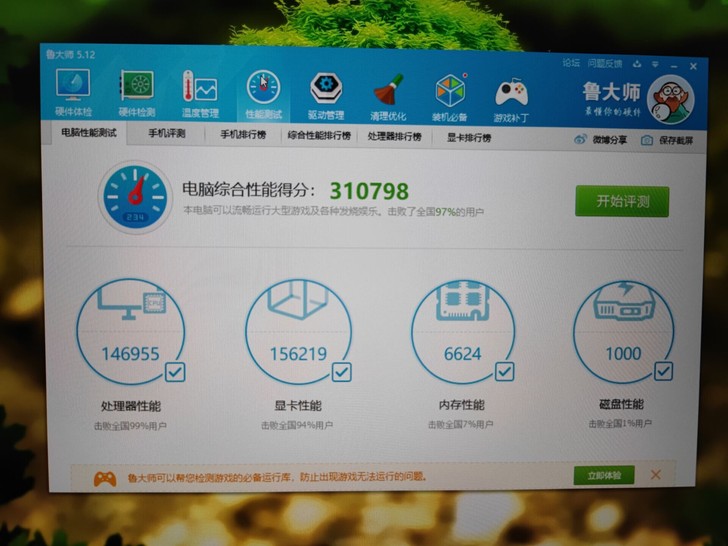The image size is (728, 546).
Task: Click the memory chip performance icon
Action: [x=462, y=300]
